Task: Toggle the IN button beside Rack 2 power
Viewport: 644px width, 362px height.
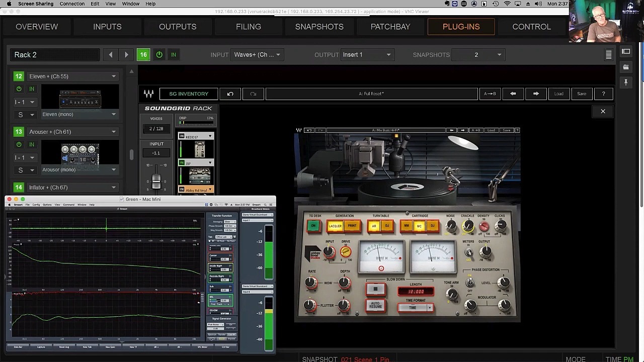Action: pos(173,55)
